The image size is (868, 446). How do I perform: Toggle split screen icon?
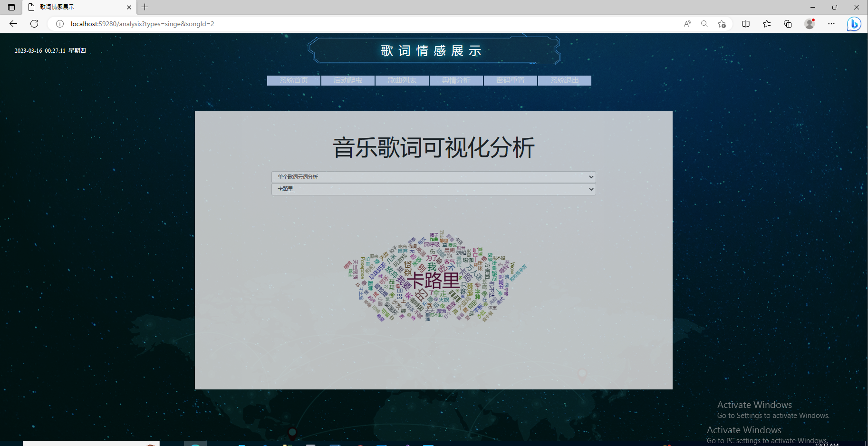(746, 24)
